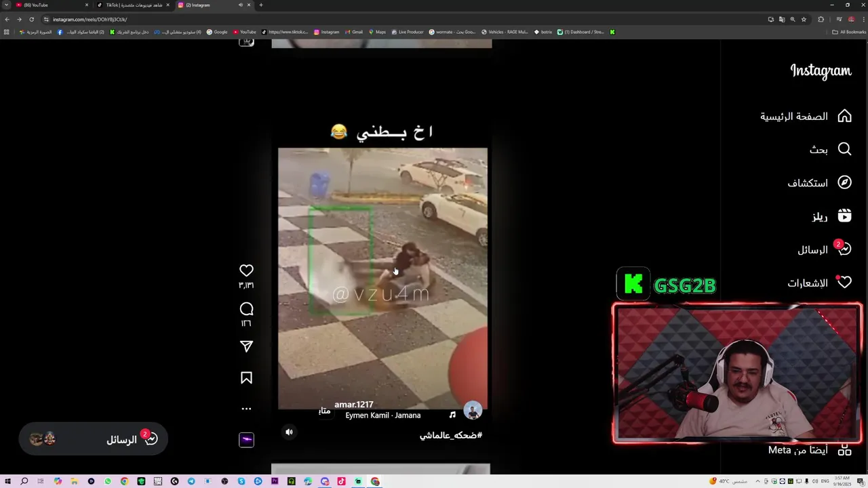Open the reel's three-dot more options
The image size is (868, 488).
click(x=246, y=409)
